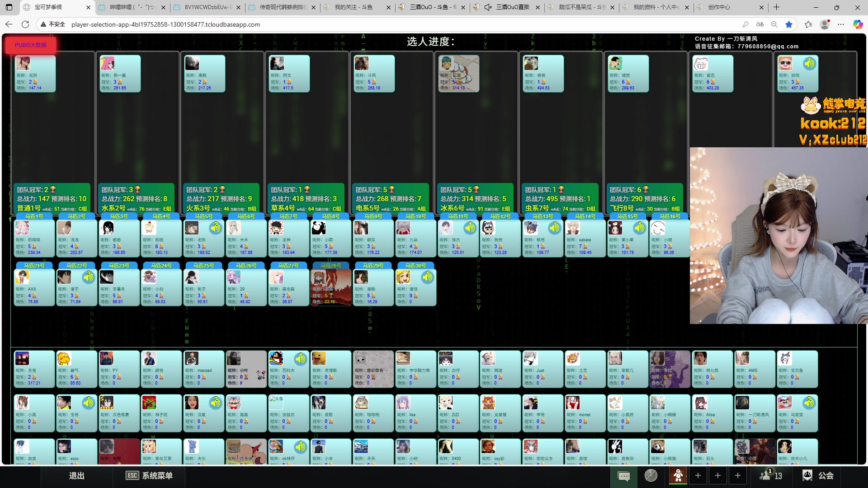This screenshot has width=868, height=488.
Task: Open the chat bubble icon in bottom bar
Action: coord(624,476)
